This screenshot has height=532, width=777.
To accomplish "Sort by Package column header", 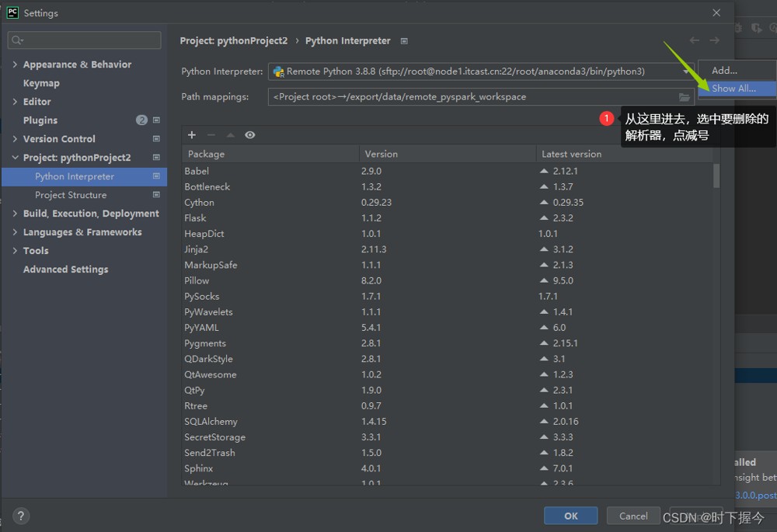I will (x=270, y=154).
